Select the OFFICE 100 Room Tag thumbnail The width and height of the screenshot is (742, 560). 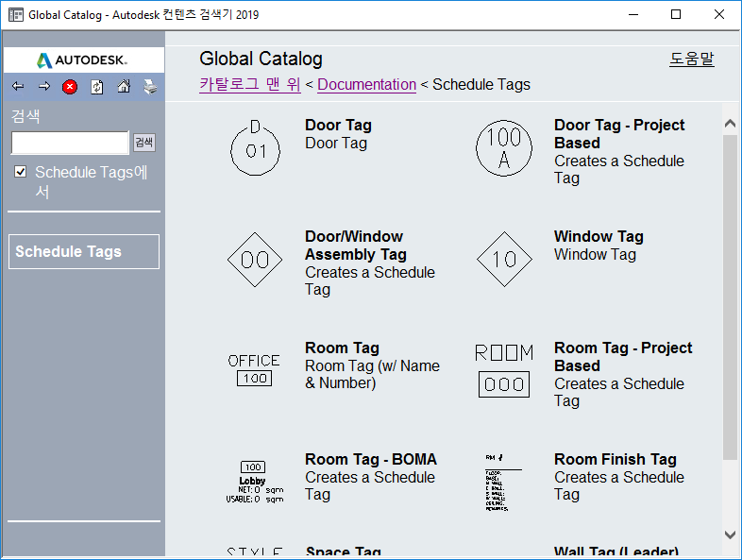(255, 370)
